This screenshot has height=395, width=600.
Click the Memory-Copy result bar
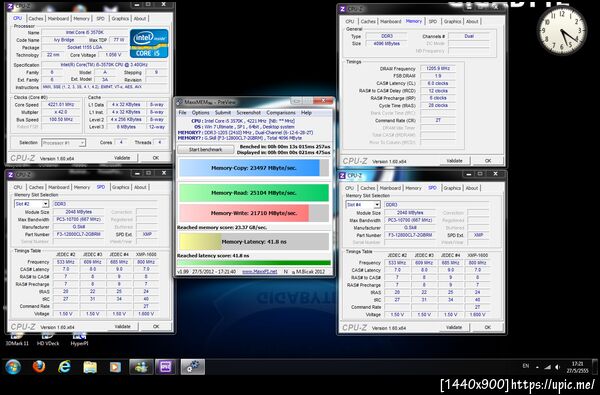pyautogui.click(x=254, y=168)
